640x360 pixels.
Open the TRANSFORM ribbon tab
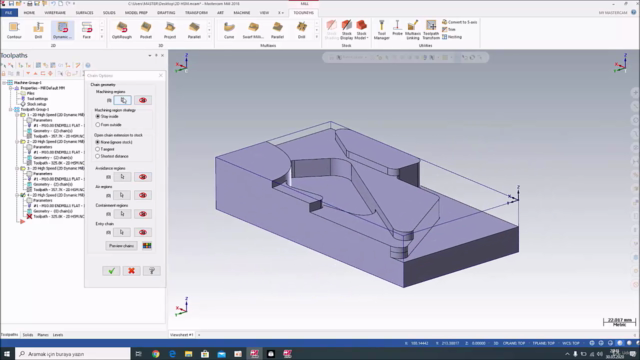(x=196, y=13)
